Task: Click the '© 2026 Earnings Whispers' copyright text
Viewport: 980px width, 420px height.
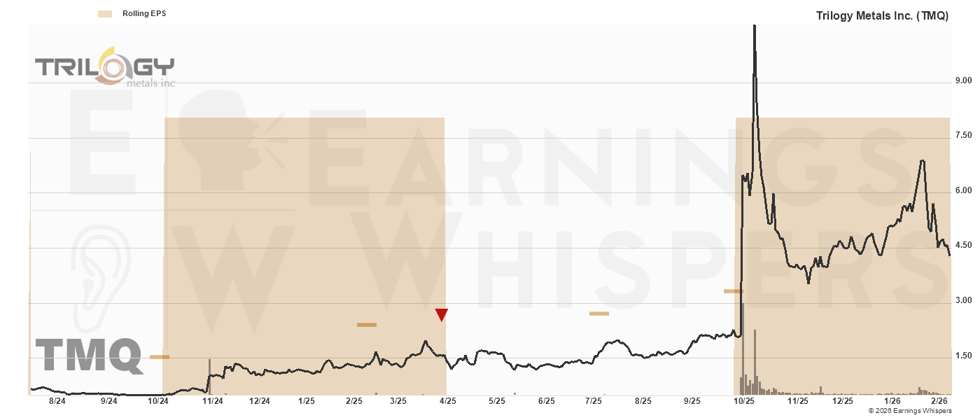Action: tap(910, 410)
